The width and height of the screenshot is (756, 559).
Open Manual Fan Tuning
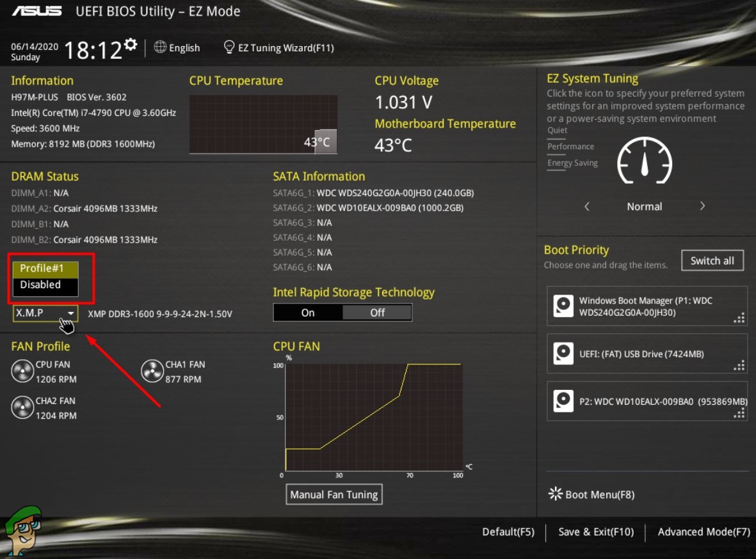334,494
